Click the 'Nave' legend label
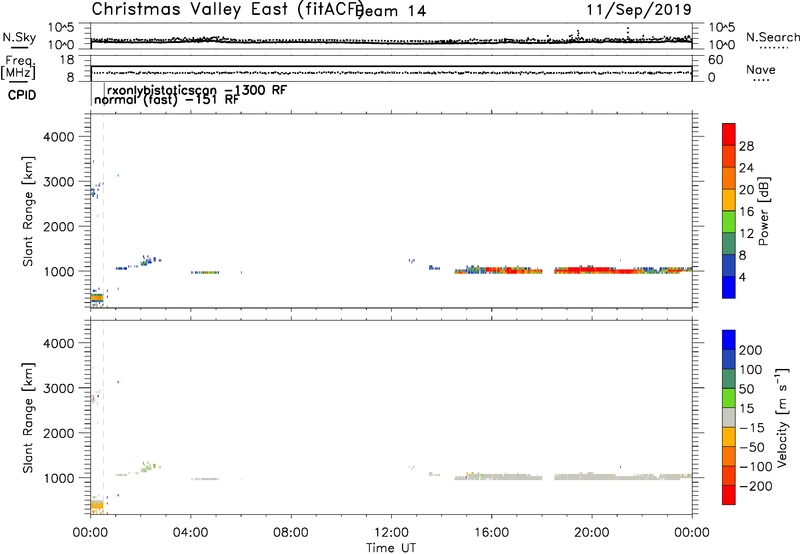The width and height of the screenshot is (800, 554). pos(761,69)
